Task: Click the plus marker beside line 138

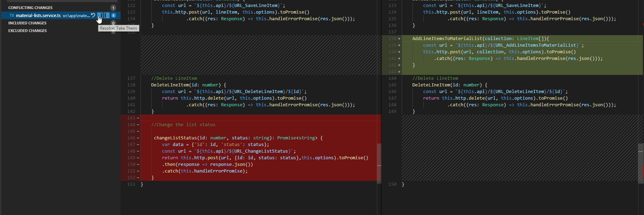Action: click(x=399, y=39)
